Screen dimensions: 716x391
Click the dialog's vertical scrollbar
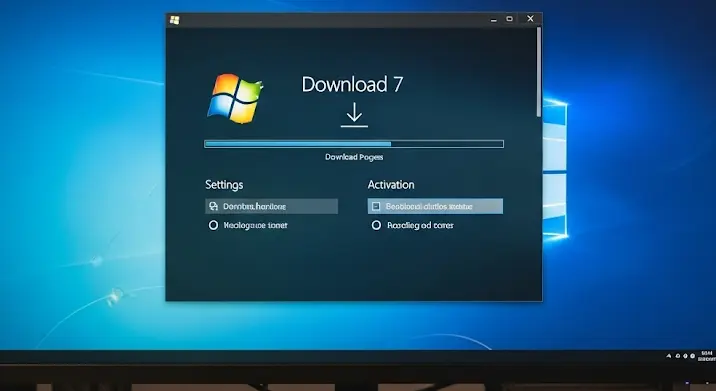539,72
